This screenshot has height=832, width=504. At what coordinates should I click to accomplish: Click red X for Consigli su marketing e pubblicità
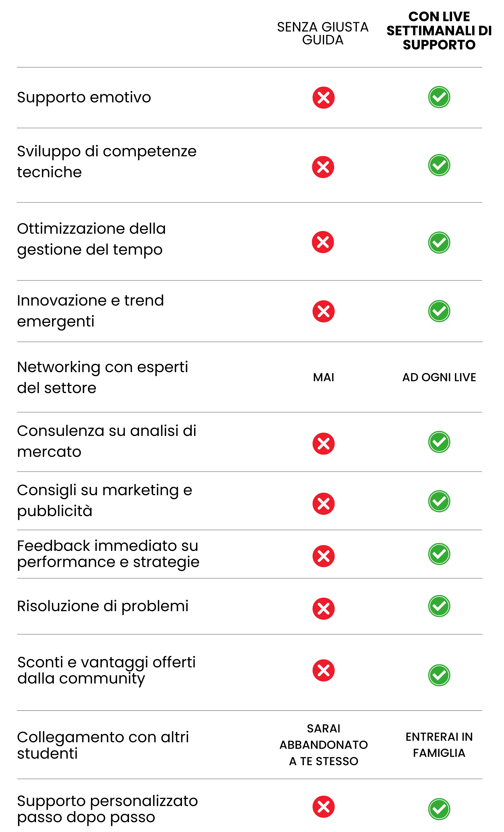(323, 503)
